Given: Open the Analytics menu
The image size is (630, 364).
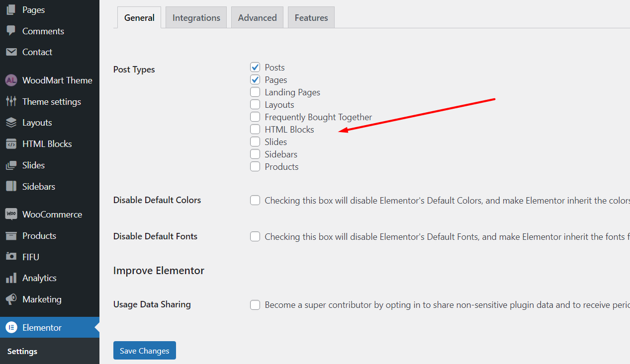Looking at the screenshot, I should (x=50, y=278).
